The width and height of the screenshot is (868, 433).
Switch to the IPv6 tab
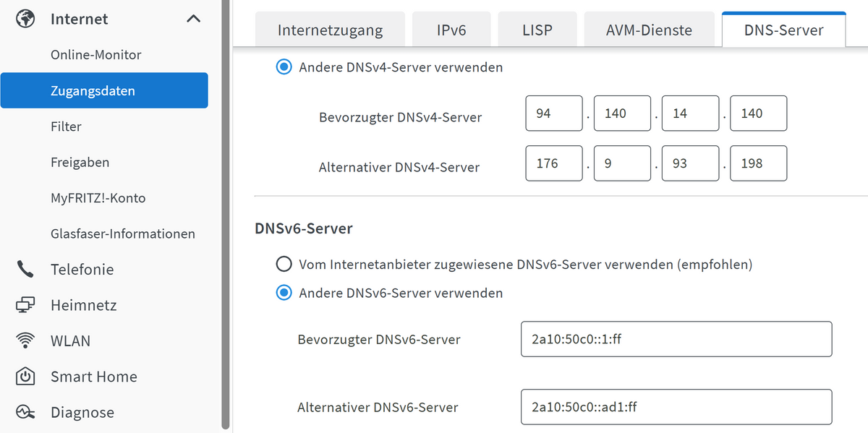coord(451,30)
